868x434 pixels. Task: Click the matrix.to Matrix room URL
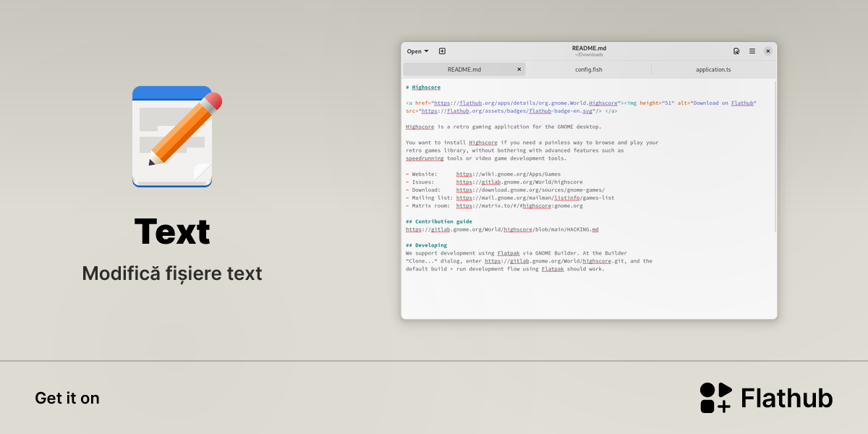[x=519, y=205]
